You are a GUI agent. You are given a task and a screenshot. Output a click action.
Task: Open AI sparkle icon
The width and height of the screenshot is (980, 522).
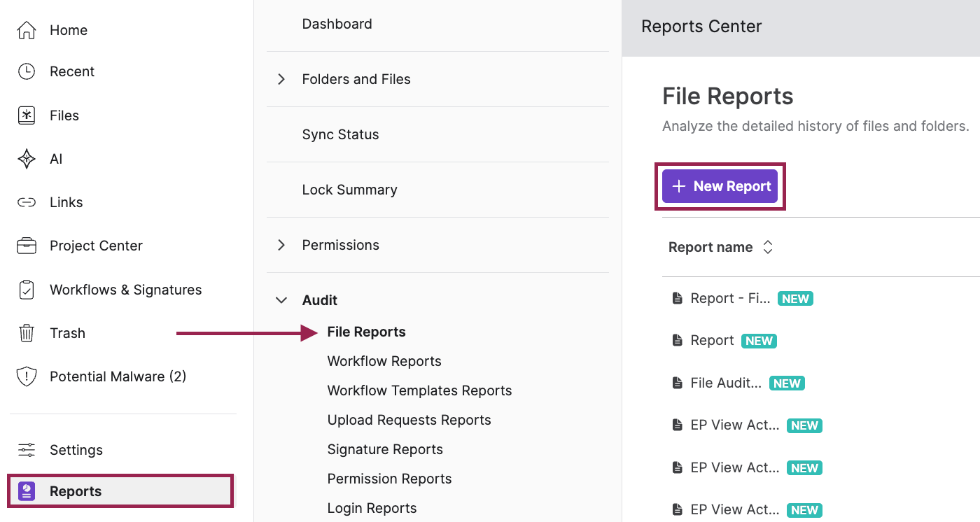click(26, 159)
